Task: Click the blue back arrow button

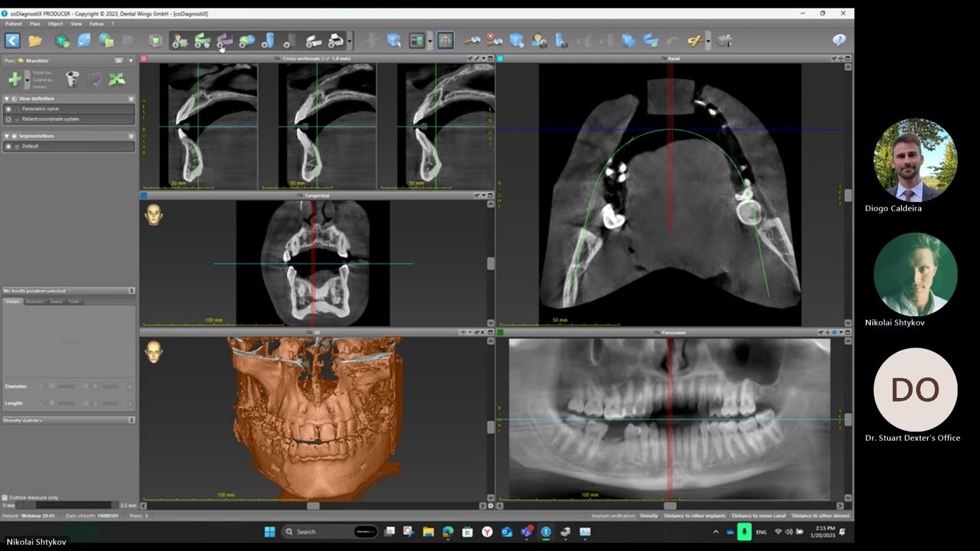Action: click(13, 41)
